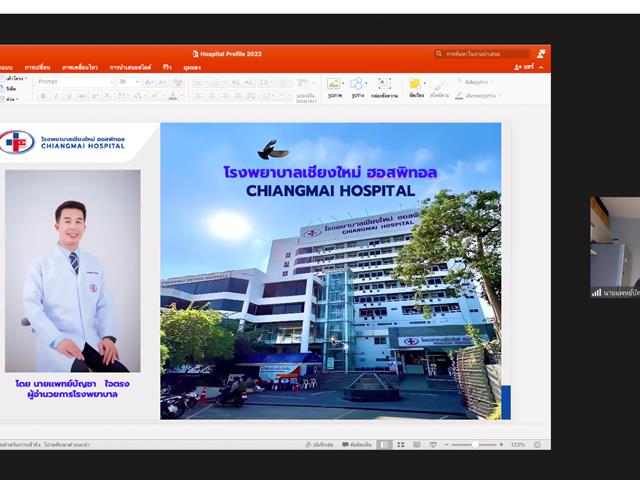Viewport: 640px width, 480px height.
Task: Click the text highlight color icon
Action: click(x=155, y=96)
